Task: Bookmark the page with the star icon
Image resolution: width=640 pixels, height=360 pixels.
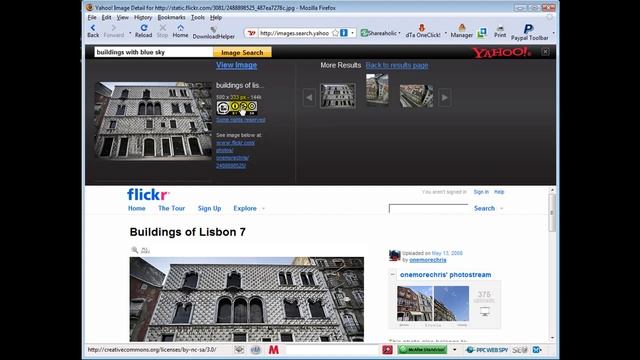Action: (336, 33)
